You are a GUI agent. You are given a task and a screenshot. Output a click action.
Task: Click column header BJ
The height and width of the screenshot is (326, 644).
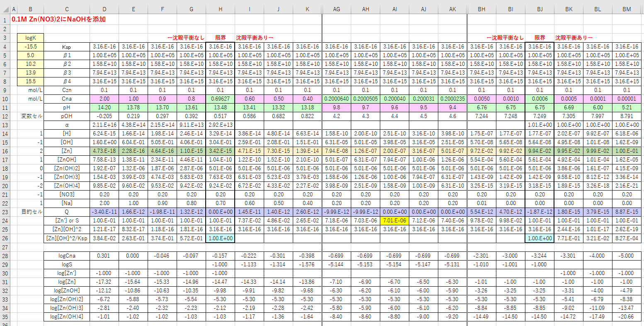[539, 9]
